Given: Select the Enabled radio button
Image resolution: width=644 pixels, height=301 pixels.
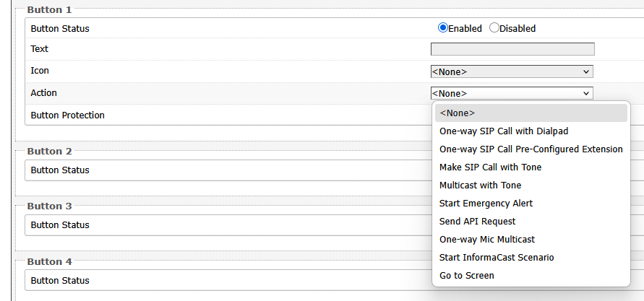Looking at the screenshot, I should [443, 28].
